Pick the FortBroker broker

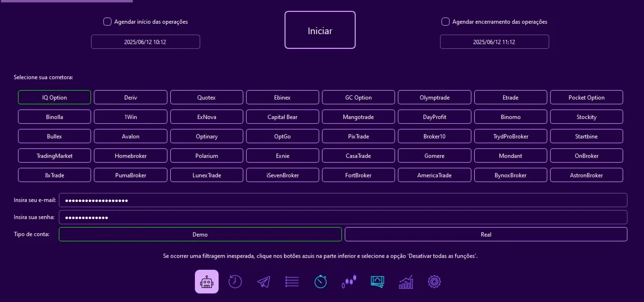(359, 175)
